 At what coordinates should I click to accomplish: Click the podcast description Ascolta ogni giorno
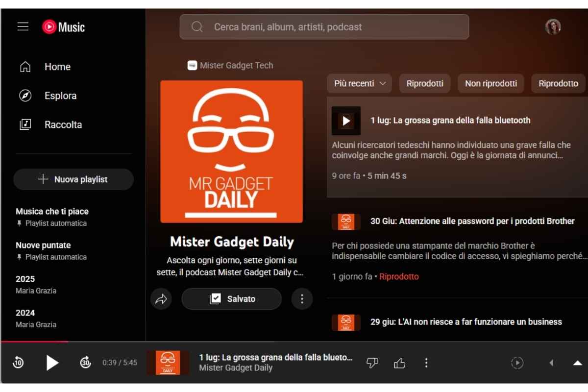click(x=231, y=267)
